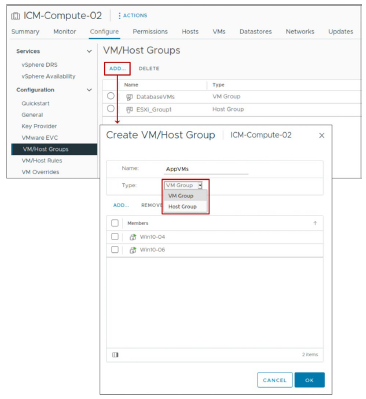Sort groups by Type column
The height and width of the screenshot is (399, 366).
[x=218, y=85]
